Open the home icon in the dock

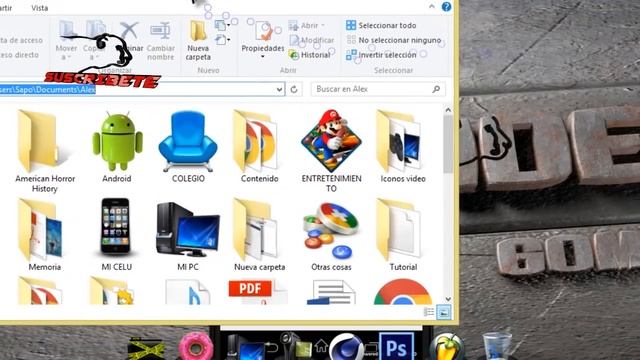321,346
